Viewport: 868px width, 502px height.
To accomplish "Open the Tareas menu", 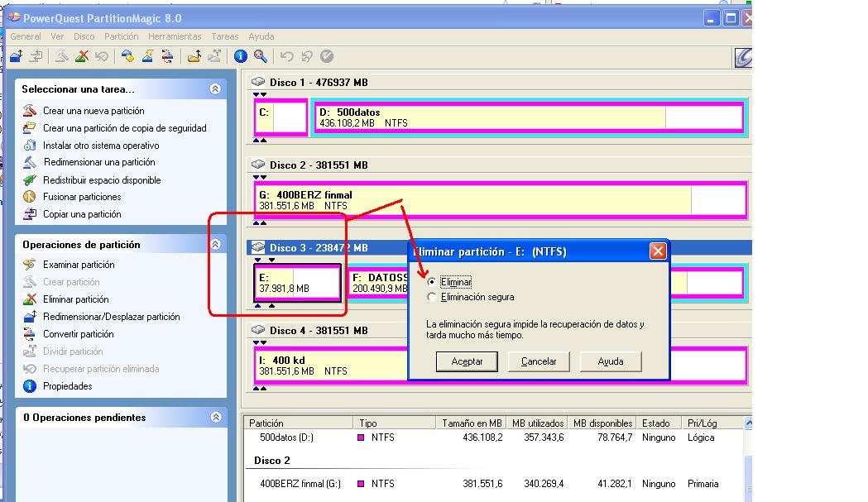I will click(225, 36).
